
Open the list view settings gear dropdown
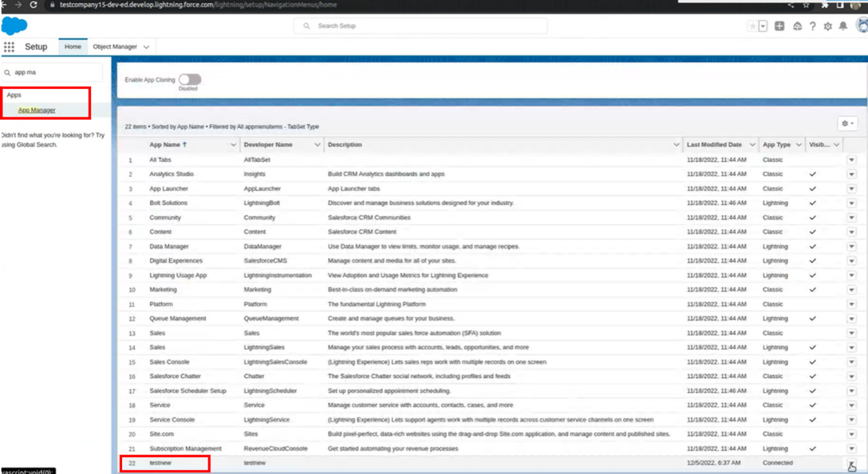click(847, 123)
